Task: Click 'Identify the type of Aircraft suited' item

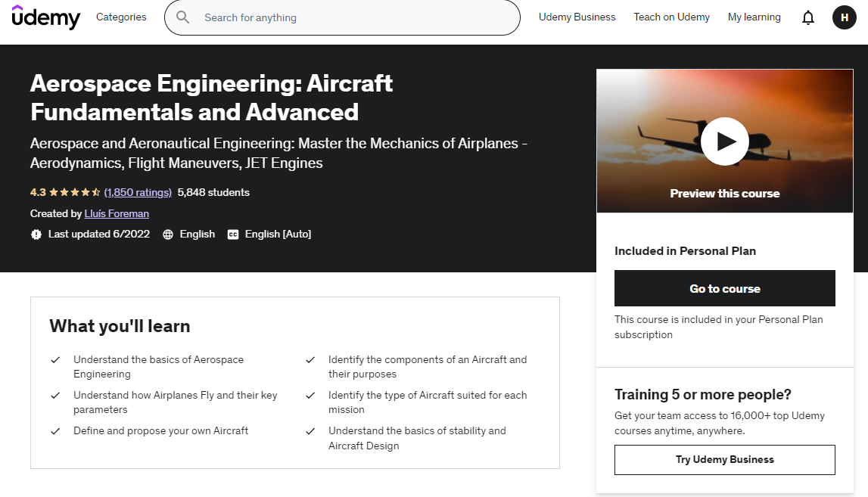Action: pyautogui.click(x=428, y=402)
